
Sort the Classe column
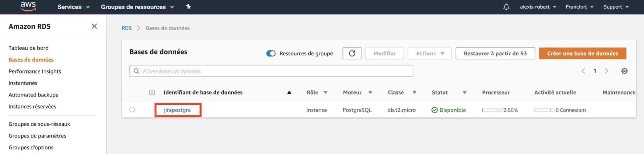(x=414, y=92)
